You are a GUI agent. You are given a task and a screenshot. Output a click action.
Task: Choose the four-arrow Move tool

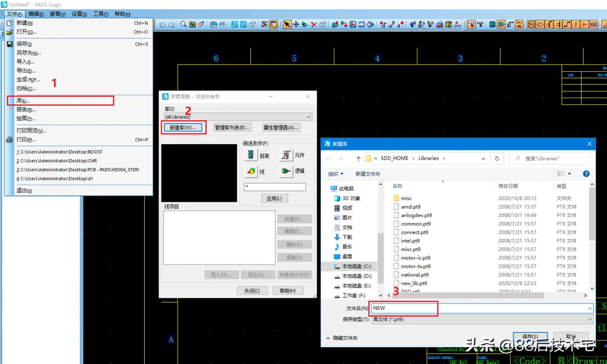(x=296, y=24)
